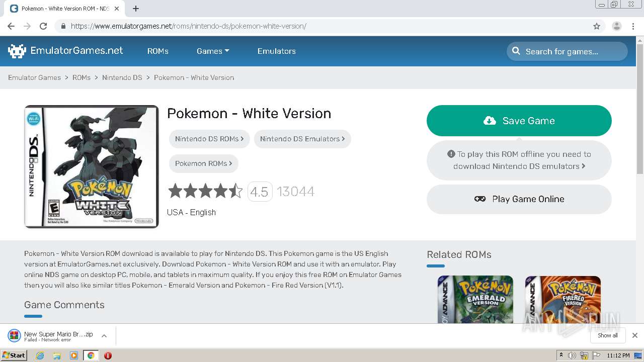Click the Related ROMs heading
Viewport: 644px width, 362px height.
tap(459, 254)
